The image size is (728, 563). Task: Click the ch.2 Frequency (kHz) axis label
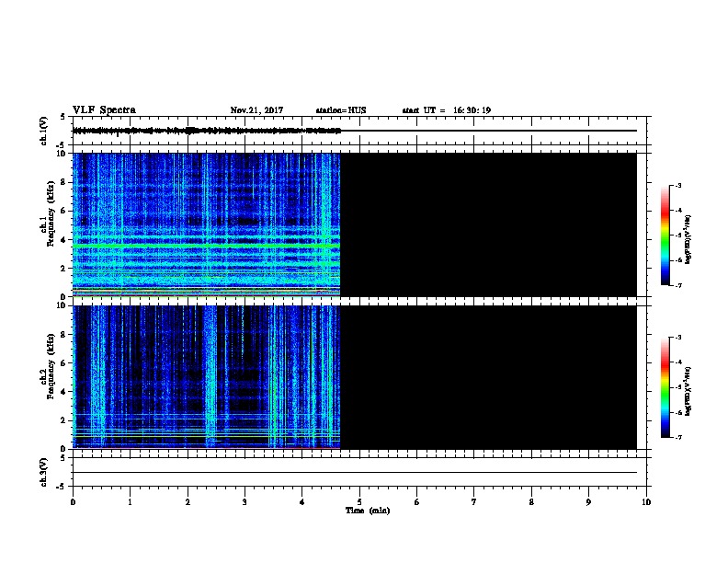[47, 366]
